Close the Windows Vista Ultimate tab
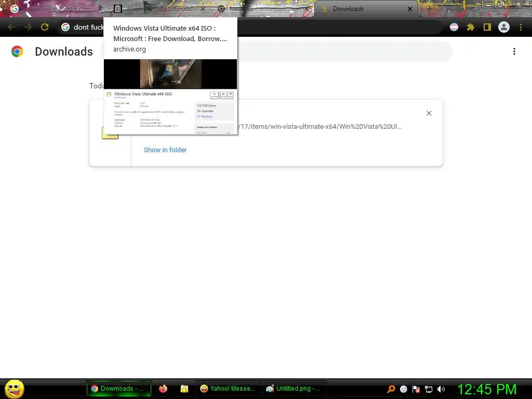 [x=203, y=9]
